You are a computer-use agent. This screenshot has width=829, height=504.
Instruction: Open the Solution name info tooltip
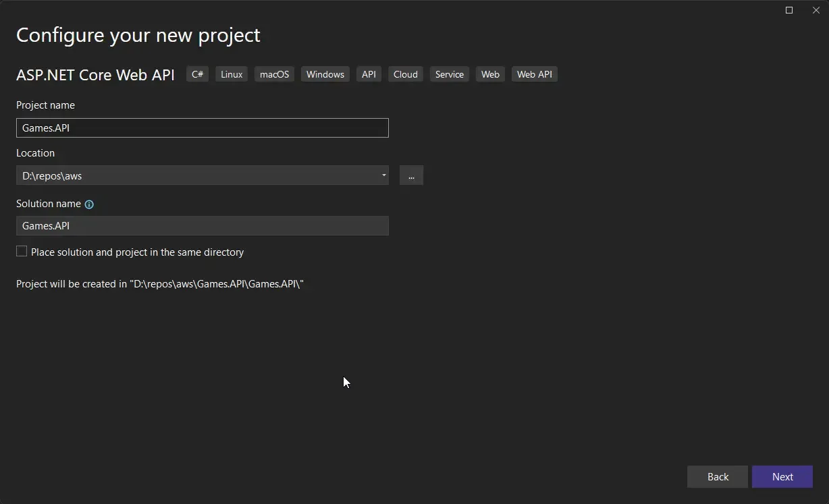pos(89,204)
